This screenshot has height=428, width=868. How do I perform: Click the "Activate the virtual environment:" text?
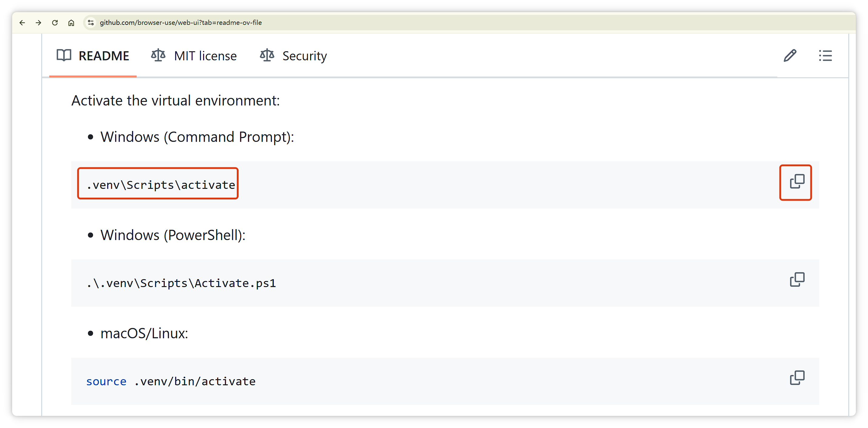click(x=176, y=101)
